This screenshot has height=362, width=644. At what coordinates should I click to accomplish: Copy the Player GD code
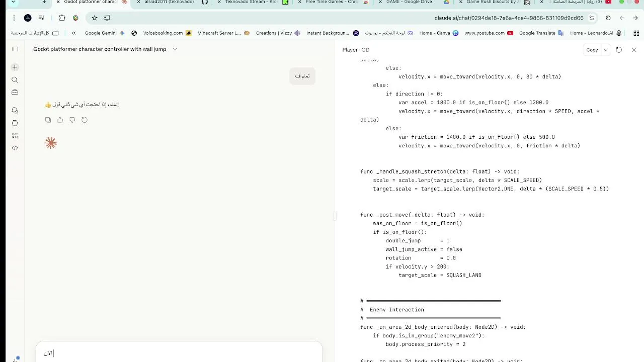[x=592, y=50]
